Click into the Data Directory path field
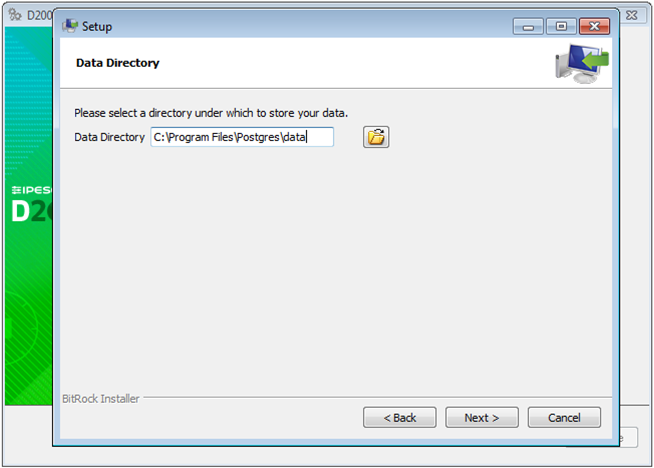 241,137
